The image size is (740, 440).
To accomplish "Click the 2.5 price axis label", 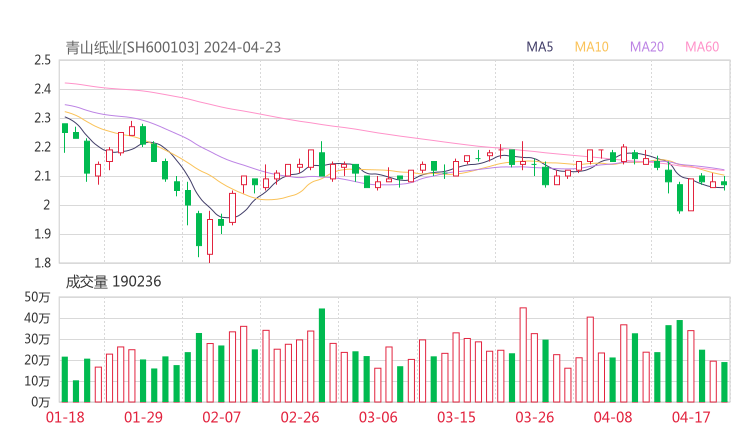I will pos(42,60).
